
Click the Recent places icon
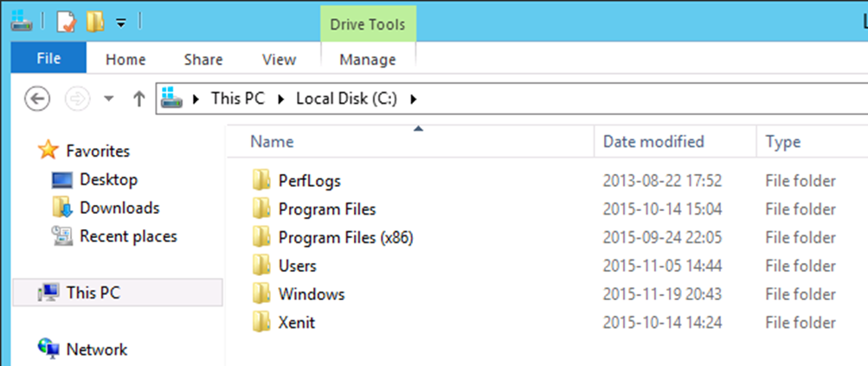(x=62, y=236)
